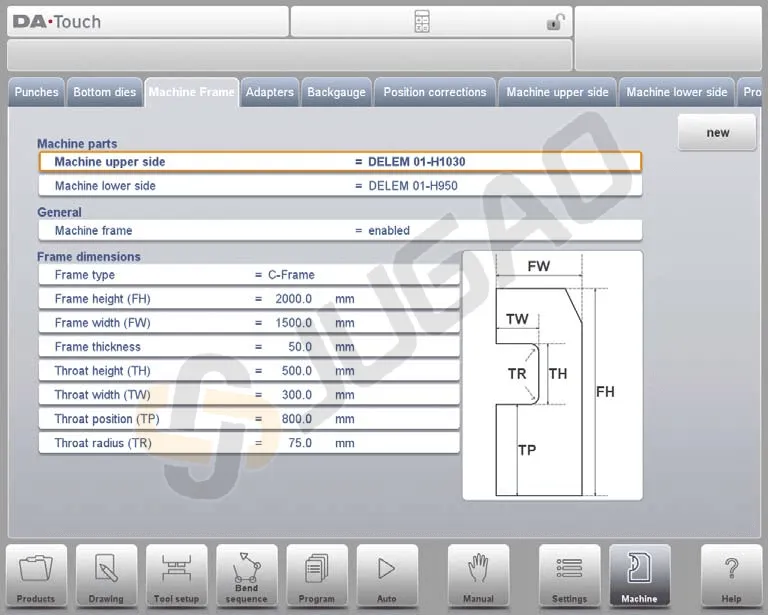Open the Backgauge tab

click(336, 92)
